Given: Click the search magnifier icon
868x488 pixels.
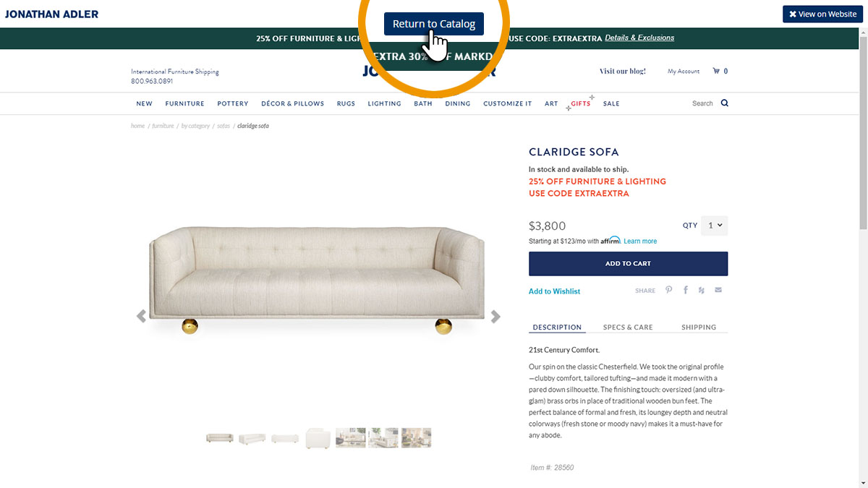Looking at the screenshot, I should click(724, 103).
